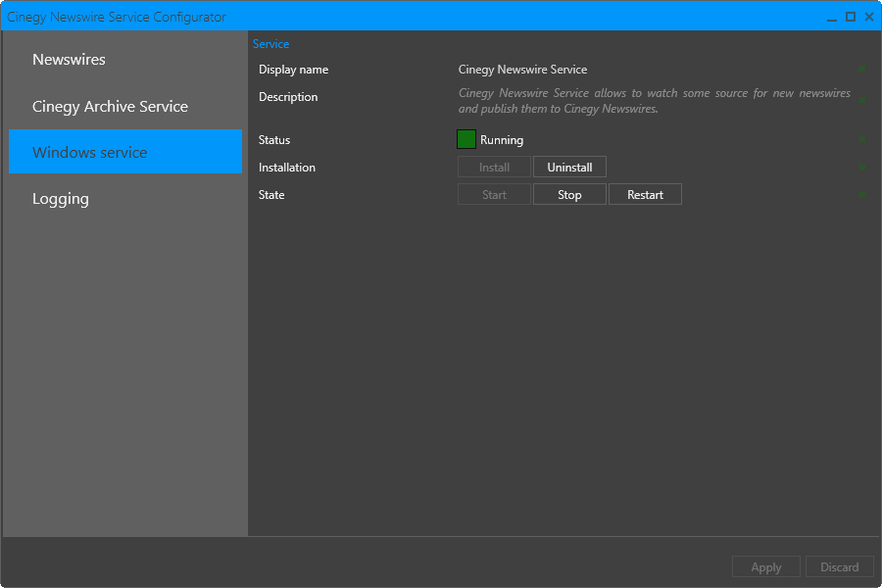Click the disabled Install button

494,168
